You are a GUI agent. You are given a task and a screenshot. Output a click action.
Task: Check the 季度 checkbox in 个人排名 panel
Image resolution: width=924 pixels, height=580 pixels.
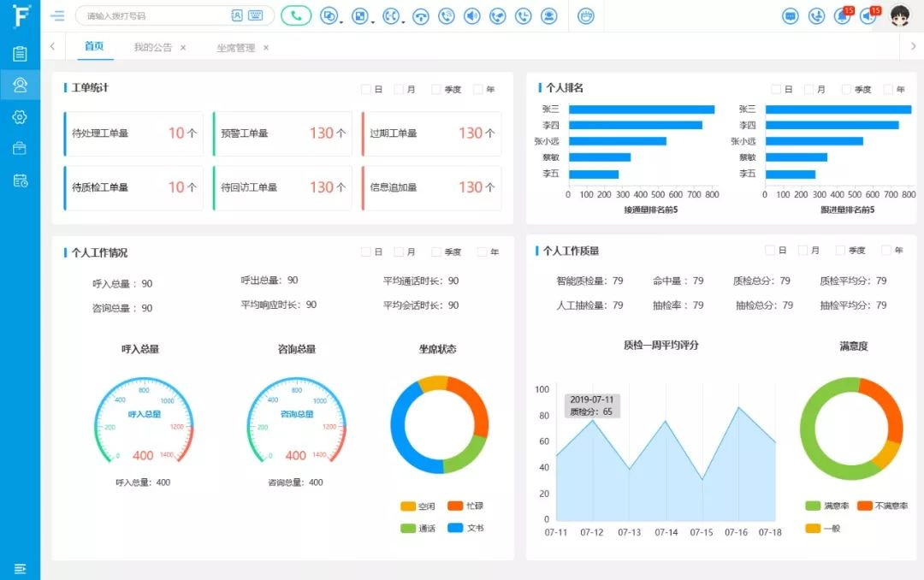[847, 89]
